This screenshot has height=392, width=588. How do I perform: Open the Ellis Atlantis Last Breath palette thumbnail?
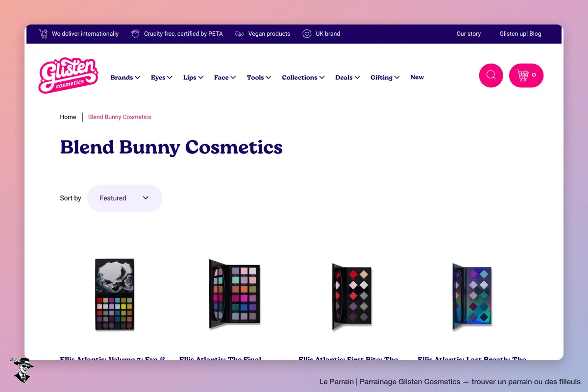click(472, 296)
